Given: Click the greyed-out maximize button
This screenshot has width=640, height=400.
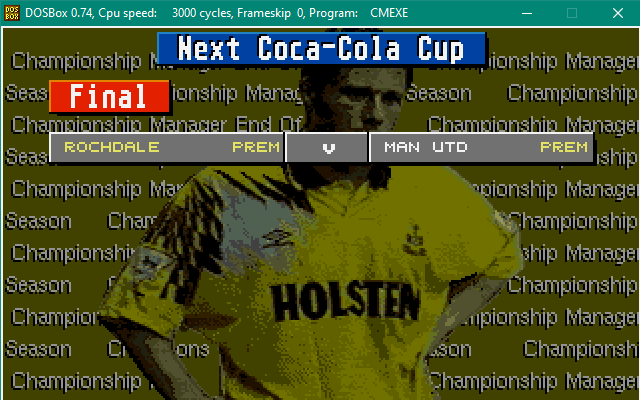Looking at the screenshot, I should (x=572, y=13).
